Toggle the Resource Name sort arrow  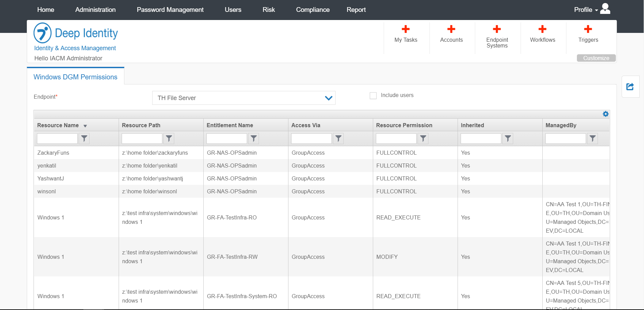(85, 126)
